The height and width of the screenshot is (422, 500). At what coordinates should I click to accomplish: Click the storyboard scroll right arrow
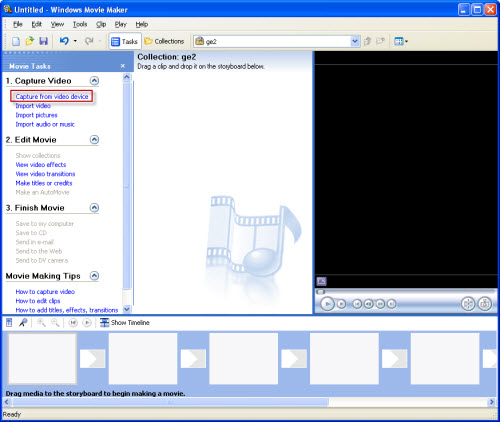coord(492,402)
